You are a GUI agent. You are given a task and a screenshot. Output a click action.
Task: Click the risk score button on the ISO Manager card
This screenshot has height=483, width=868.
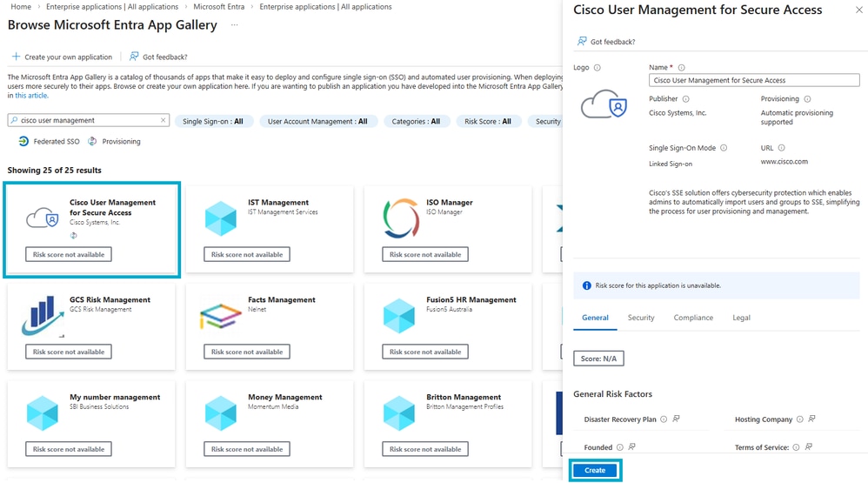coord(425,254)
